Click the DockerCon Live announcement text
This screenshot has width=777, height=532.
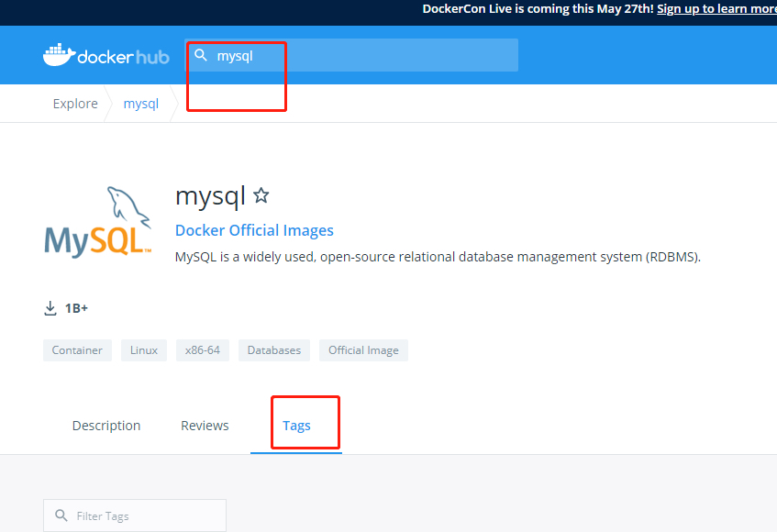538,9
